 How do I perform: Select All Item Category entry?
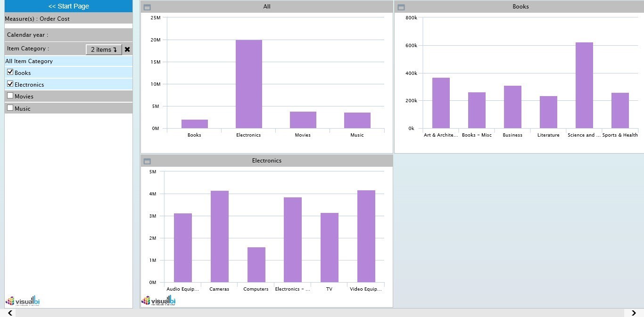(x=29, y=61)
